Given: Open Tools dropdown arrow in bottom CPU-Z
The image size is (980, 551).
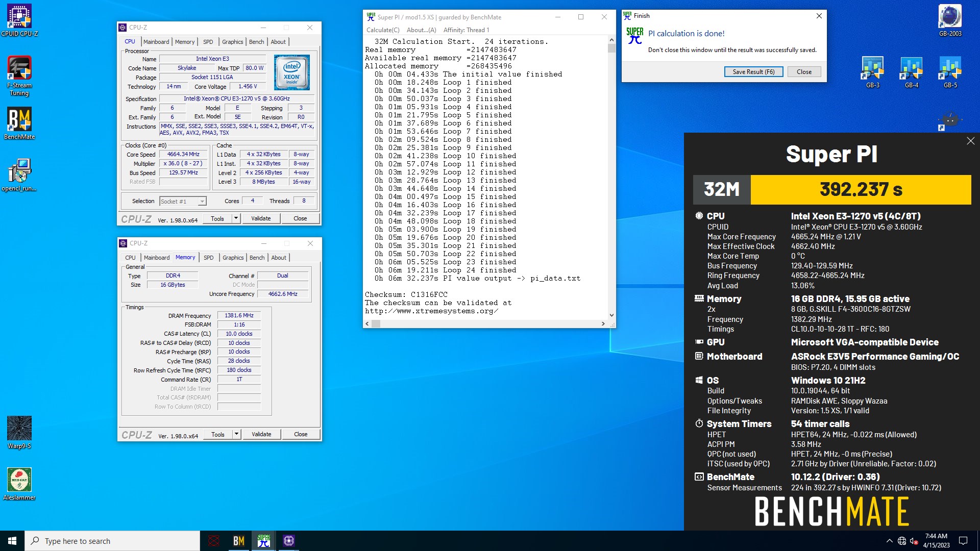Looking at the screenshot, I should coord(236,434).
